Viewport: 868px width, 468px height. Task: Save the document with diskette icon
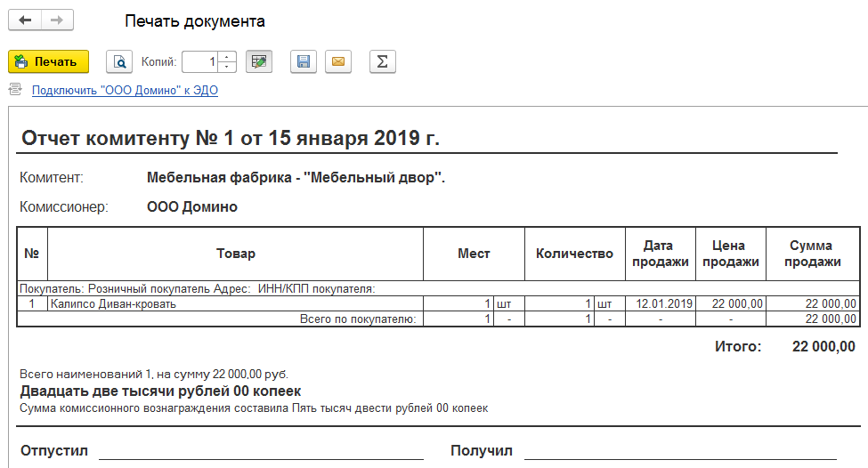pos(304,61)
